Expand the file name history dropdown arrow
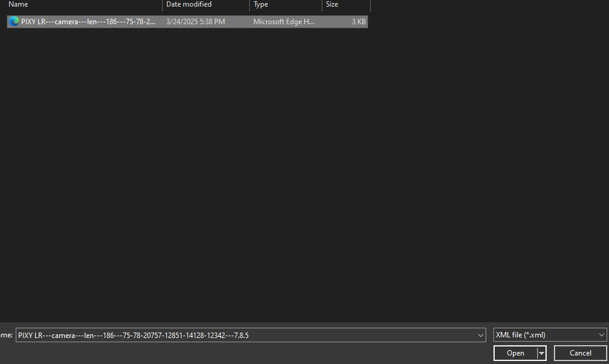The width and height of the screenshot is (609, 364). (481, 335)
